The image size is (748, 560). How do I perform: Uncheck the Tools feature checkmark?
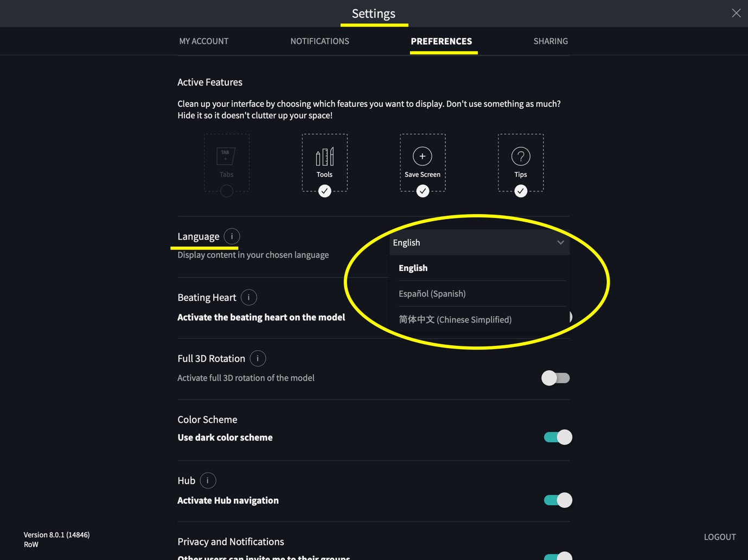(324, 191)
